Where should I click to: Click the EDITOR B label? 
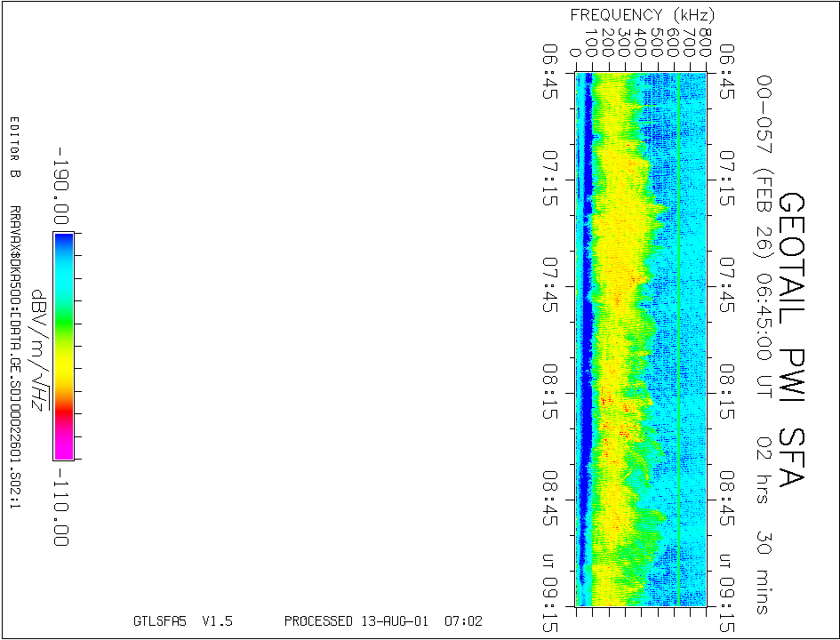point(14,148)
